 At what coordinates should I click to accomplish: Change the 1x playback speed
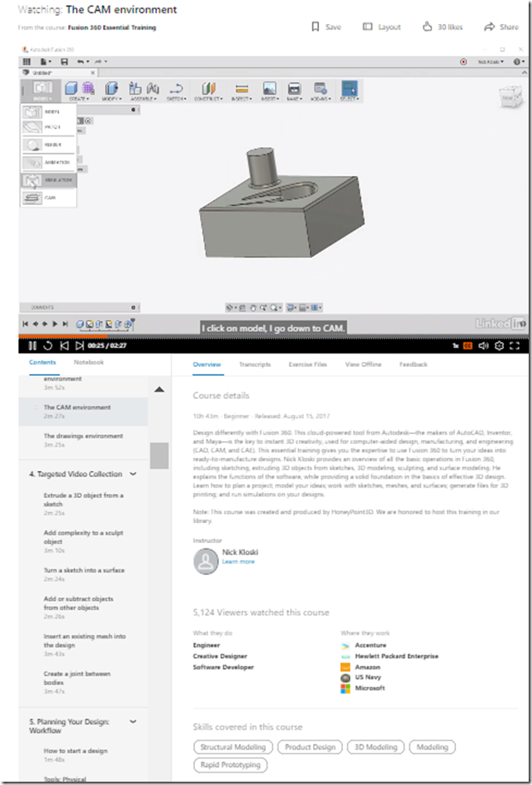coord(455,346)
